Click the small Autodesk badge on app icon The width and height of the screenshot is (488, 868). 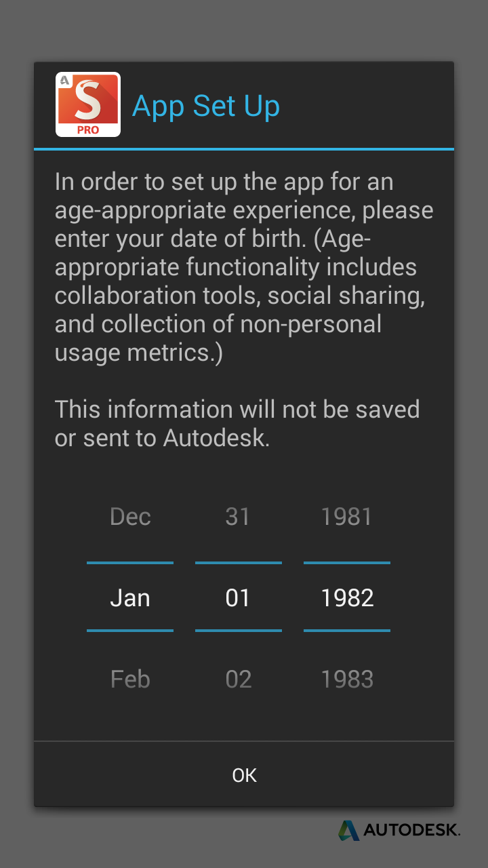[x=65, y=81]
